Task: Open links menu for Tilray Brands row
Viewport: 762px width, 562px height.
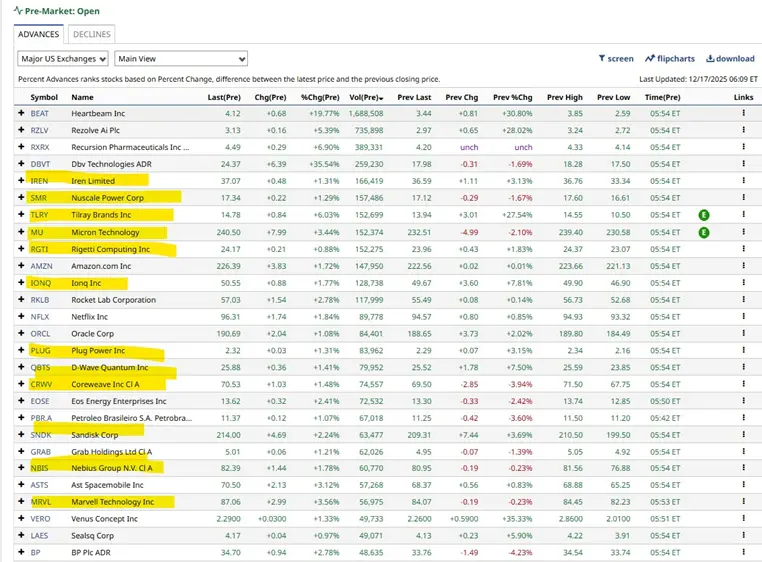Action: coord(744,214)
